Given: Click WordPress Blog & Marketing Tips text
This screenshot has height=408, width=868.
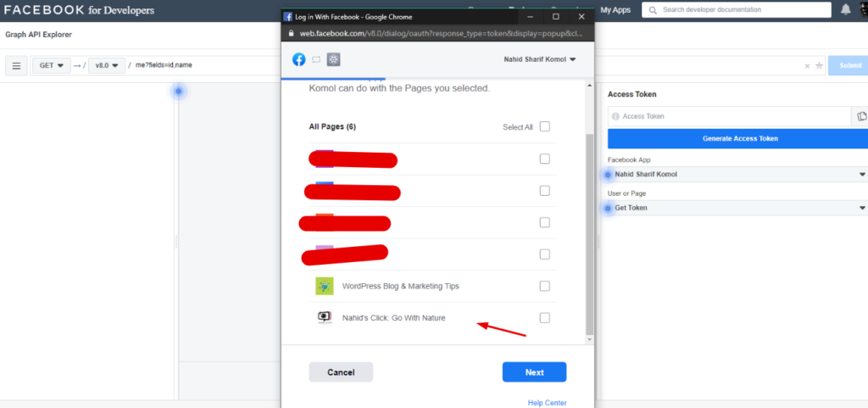Looking at the screenshot, I should coord(400,286).
